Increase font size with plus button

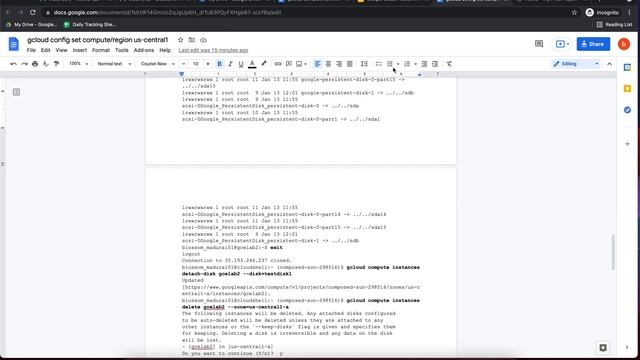(208, 64)
